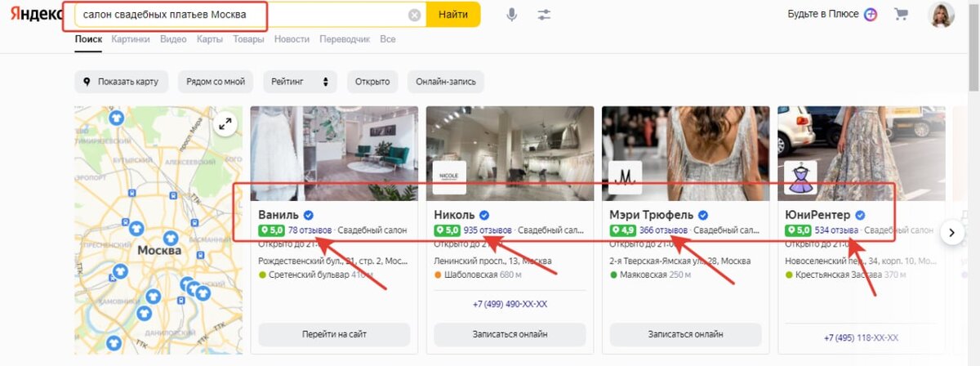Click the Plus badge icon next to Будьте в Плюсе
This screenshot has width=980, height=366.
pyautogui.click(x=871, y=14)
